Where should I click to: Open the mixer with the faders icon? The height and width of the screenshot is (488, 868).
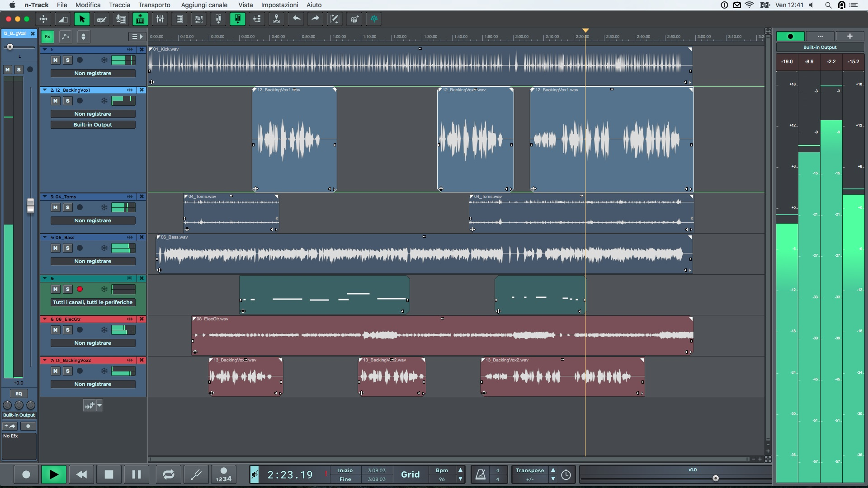[x=160, y=19]
